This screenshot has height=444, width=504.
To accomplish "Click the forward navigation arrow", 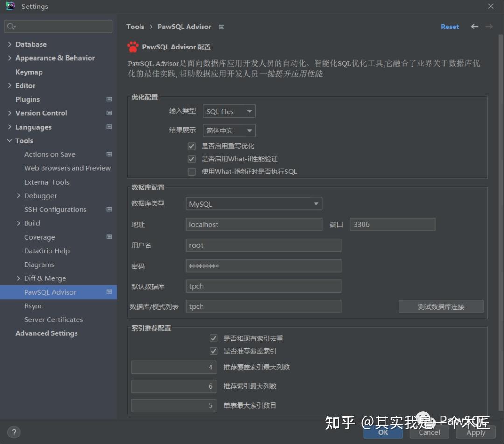I will point(489,27).
